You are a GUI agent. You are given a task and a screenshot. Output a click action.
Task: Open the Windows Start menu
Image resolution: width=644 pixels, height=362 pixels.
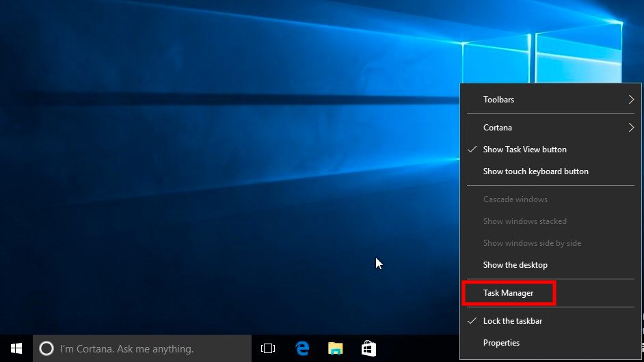point(16,348)
